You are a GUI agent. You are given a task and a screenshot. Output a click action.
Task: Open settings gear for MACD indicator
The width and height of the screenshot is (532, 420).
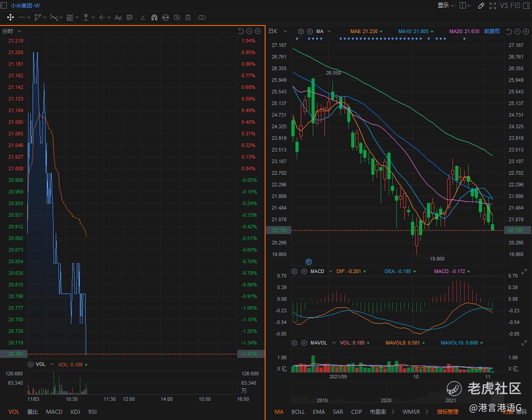tap(295, 271)
